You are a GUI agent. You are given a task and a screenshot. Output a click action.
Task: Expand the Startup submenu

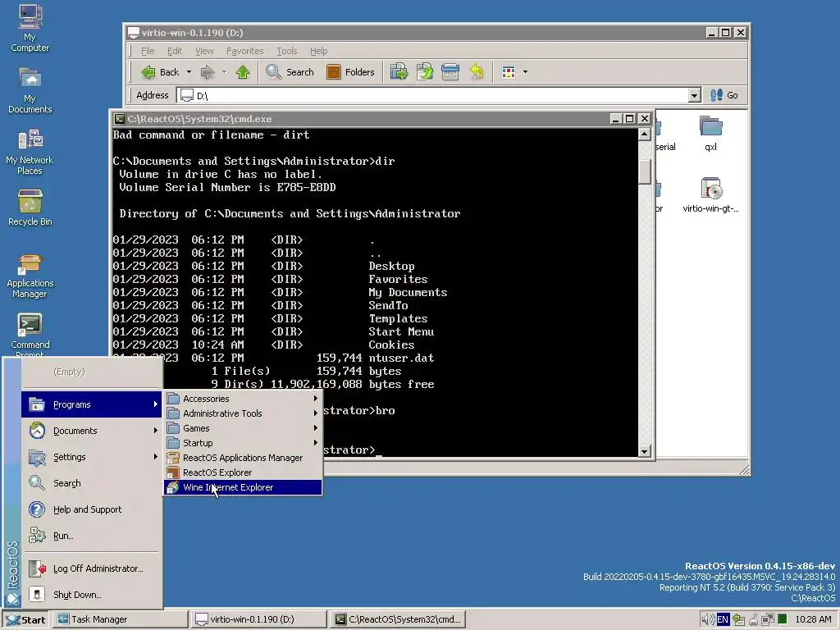point(242,442)
